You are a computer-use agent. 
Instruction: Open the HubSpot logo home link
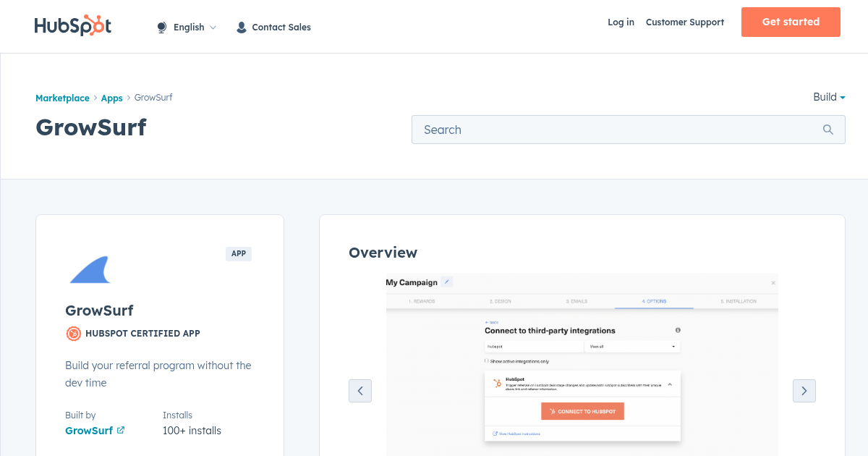pyautogui.click(x=72, y=26)
